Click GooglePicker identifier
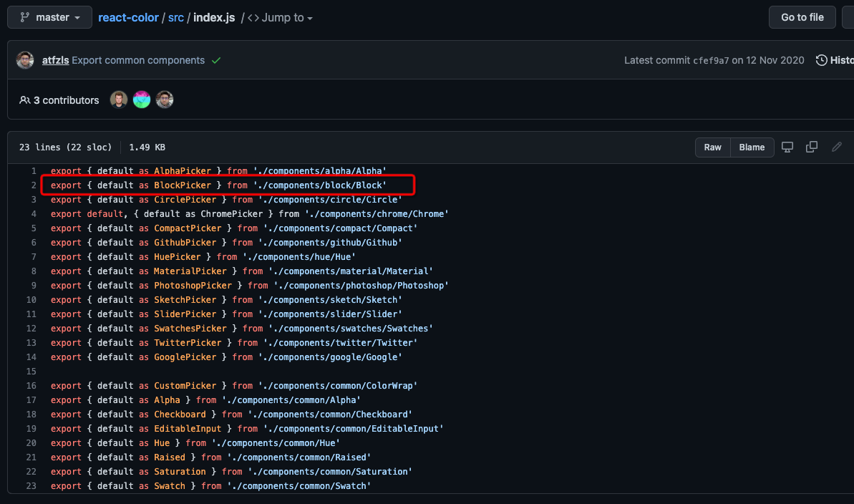 coord(185,357)
